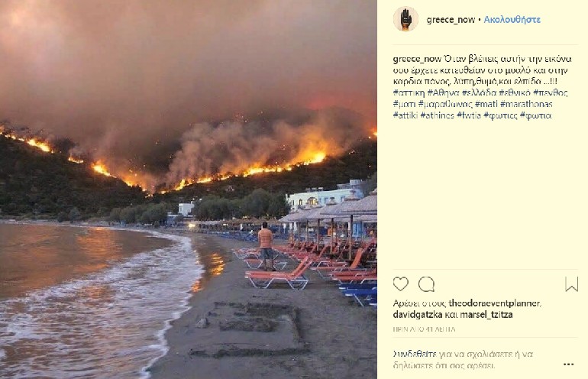Open the wildfire beach photo
This screenshot has height=379, width=588.
189,189
